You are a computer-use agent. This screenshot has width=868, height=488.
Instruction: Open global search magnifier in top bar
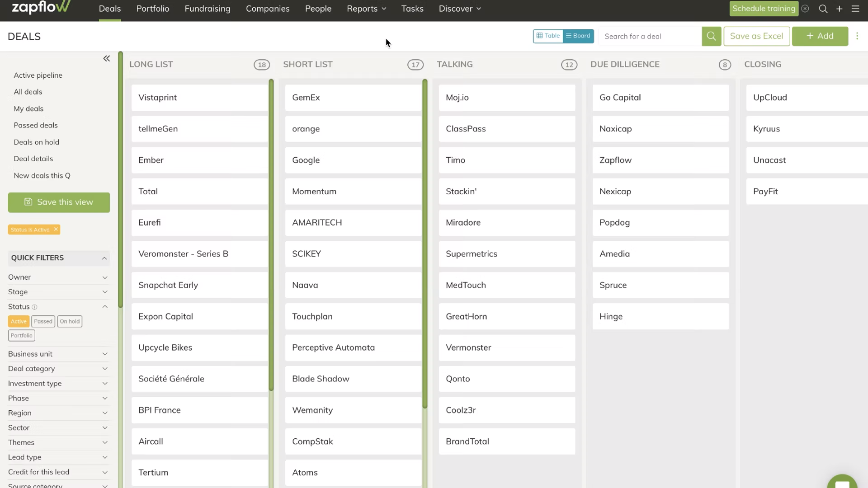click(x=823, y=9)
